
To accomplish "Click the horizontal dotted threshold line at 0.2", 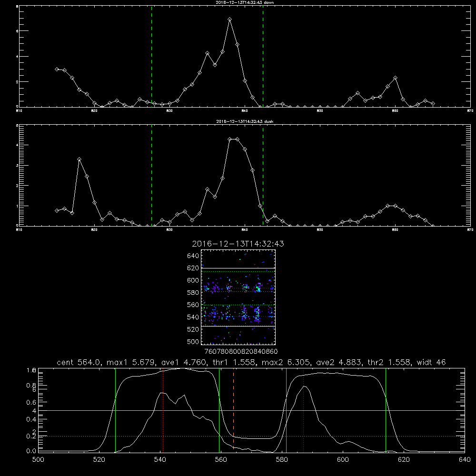I will pos(251,436).
